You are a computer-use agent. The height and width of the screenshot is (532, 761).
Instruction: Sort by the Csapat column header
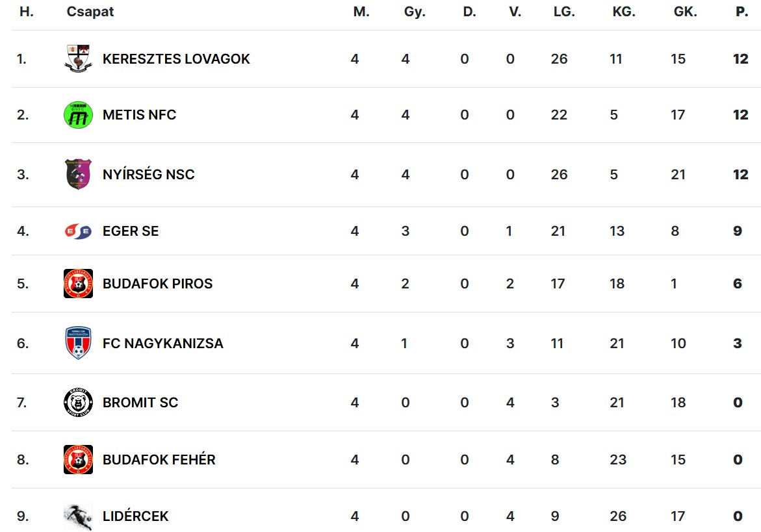click(x=90, y=12)
